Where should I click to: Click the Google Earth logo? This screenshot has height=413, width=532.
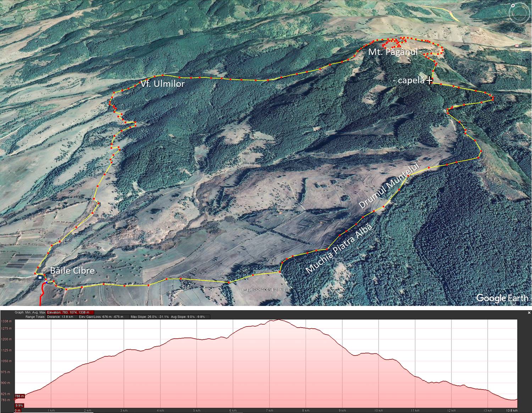point(502,298)
